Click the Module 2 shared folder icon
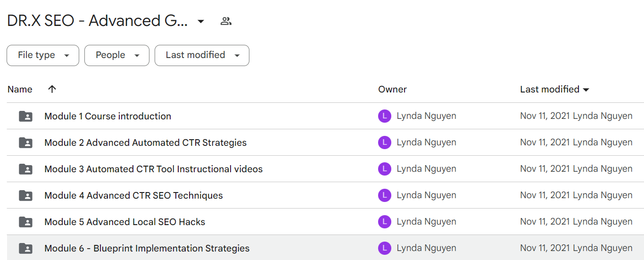 (26, 143)
